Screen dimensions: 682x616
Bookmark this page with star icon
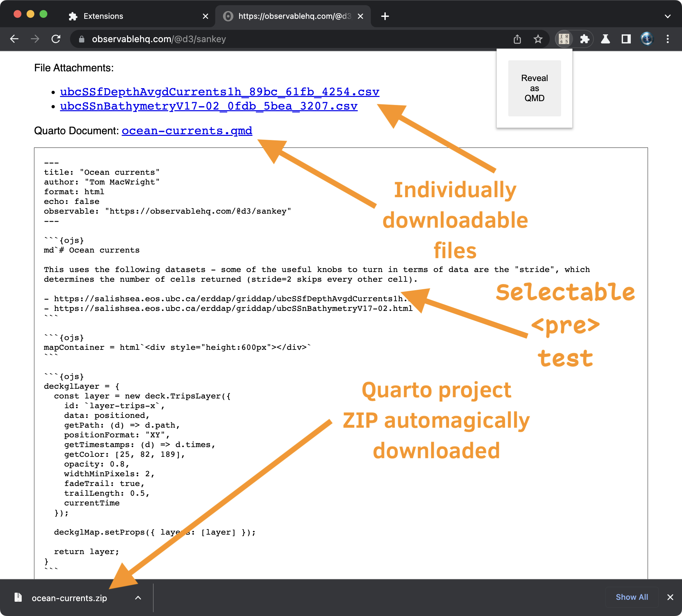[537, 39]
